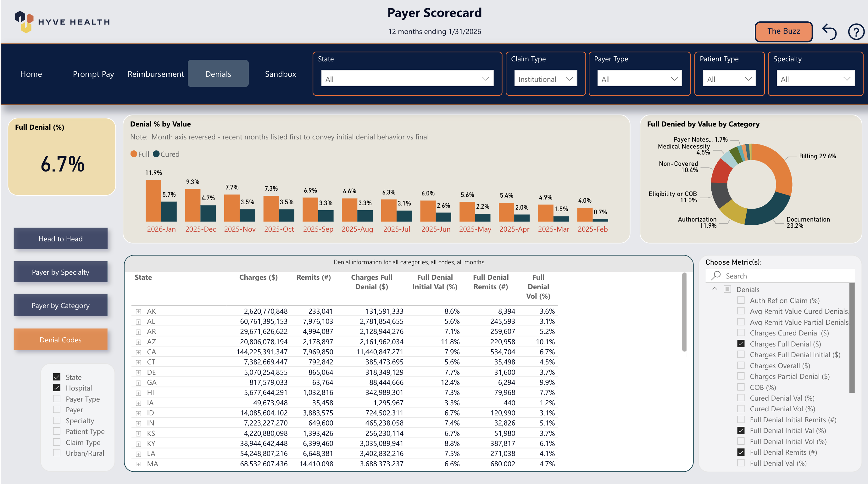Viewport: 868px width, 484px height.
Task: Open the Sandbox tab
Action: pos(280,74)
